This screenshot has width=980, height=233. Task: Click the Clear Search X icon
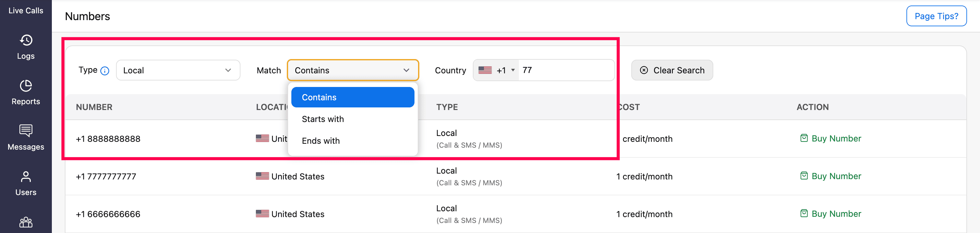point(644,70)
